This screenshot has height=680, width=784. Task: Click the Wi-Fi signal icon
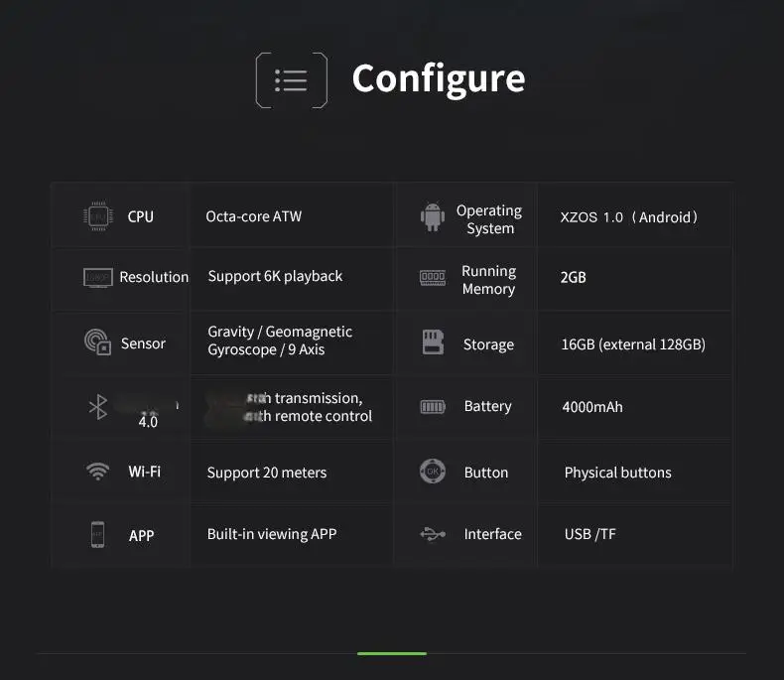tap(97, 471)
